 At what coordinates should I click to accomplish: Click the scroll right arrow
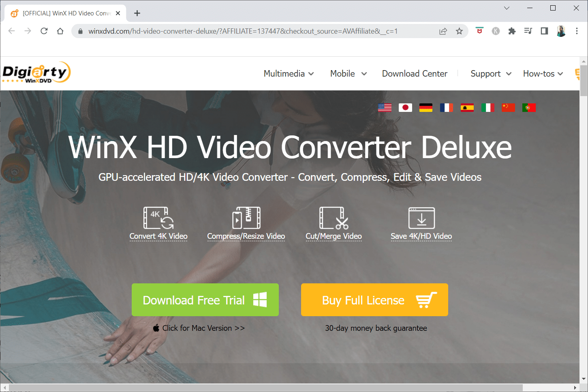[x=575, y=388]
